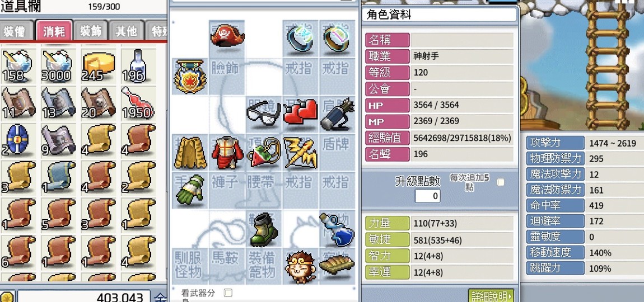Select the green boots shoe slot
Image resolution: width=644 pixels, height=302 pixels.
click(263, 229)
